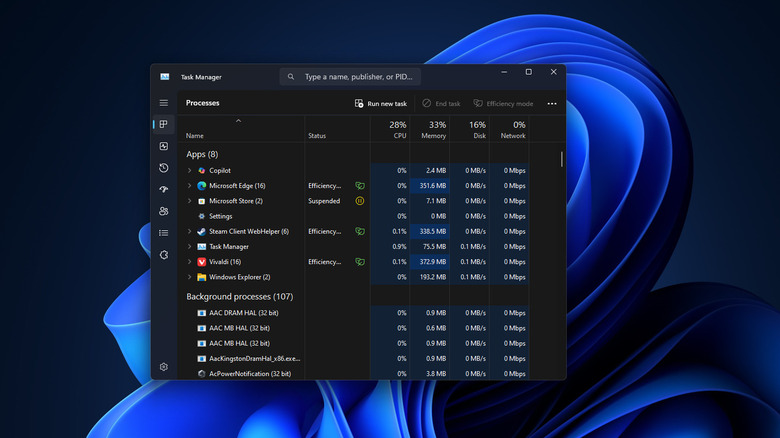Viewport: 780px width, 438px height.
Task: Open Task Manager settings gear
Action: click(x=164, y=367)
